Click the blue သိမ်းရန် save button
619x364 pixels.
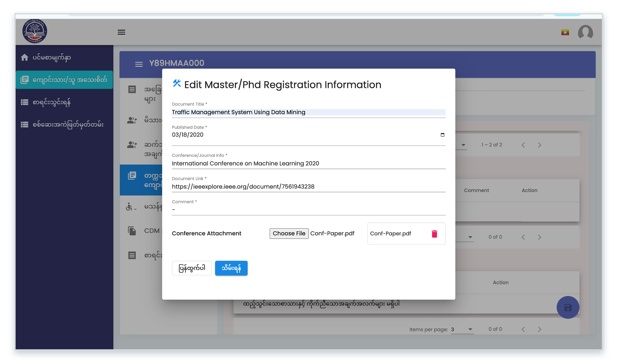(x=231, y=268)
